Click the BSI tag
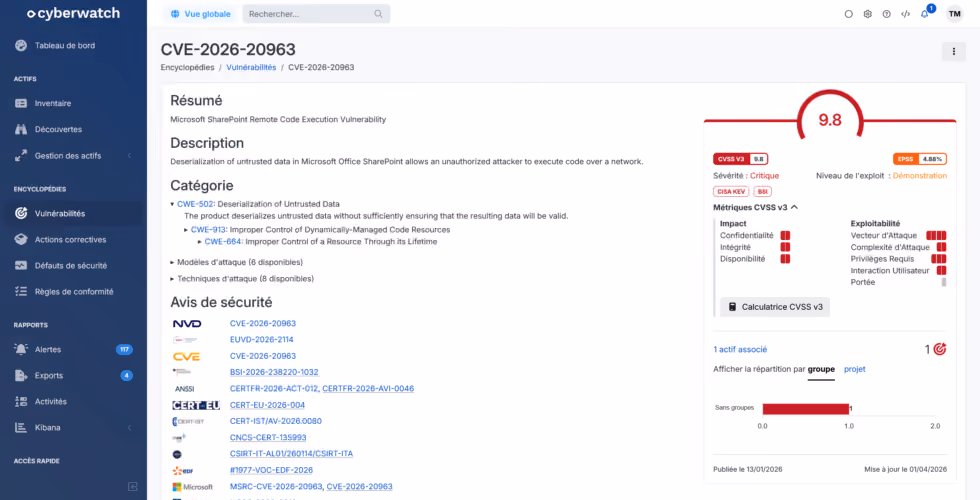The height and width of the screenshot is (500, 980). tap(762, 191)
